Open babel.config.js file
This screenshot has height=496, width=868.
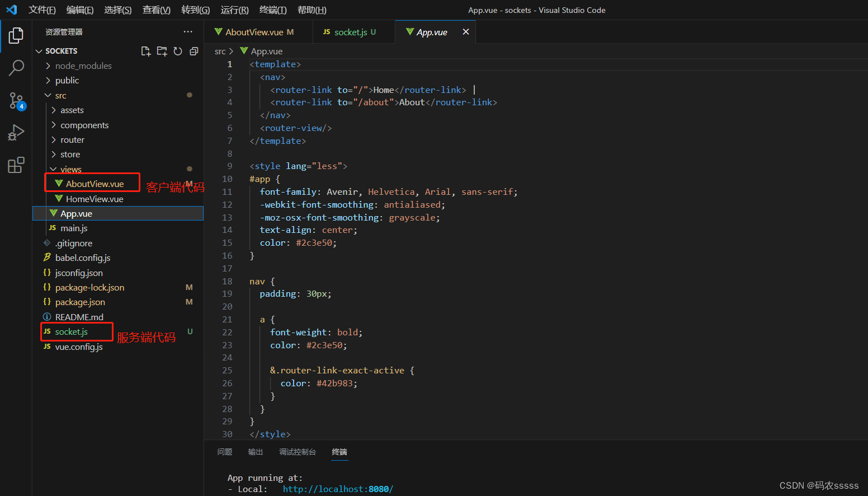pos(118,258)
